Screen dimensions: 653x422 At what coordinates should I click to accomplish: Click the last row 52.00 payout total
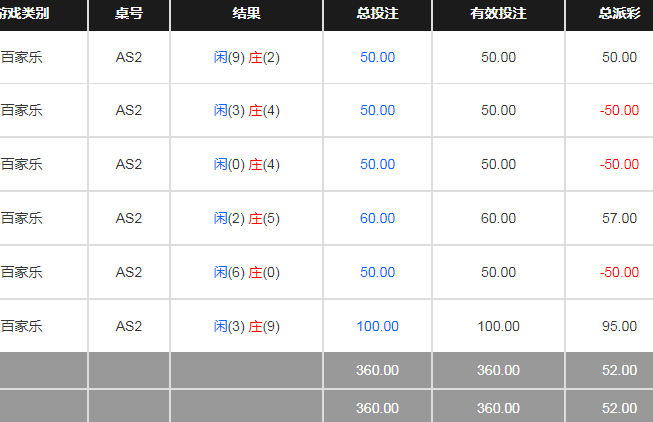click(x=619, y=408)
